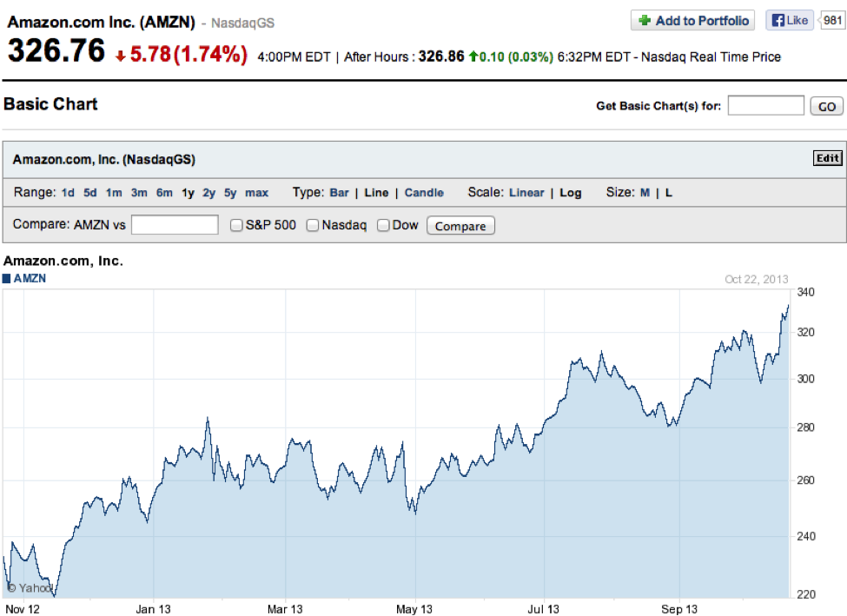Click the red 5.78 (1.74%) change value

point(189,54)
